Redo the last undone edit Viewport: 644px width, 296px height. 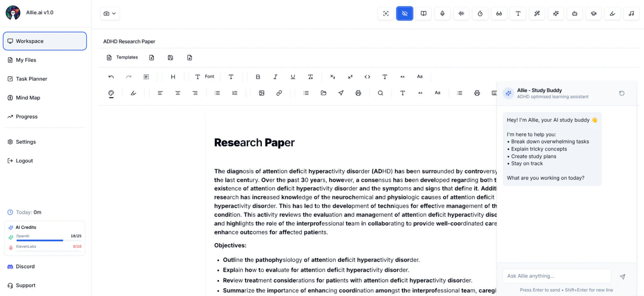(129, 77)
